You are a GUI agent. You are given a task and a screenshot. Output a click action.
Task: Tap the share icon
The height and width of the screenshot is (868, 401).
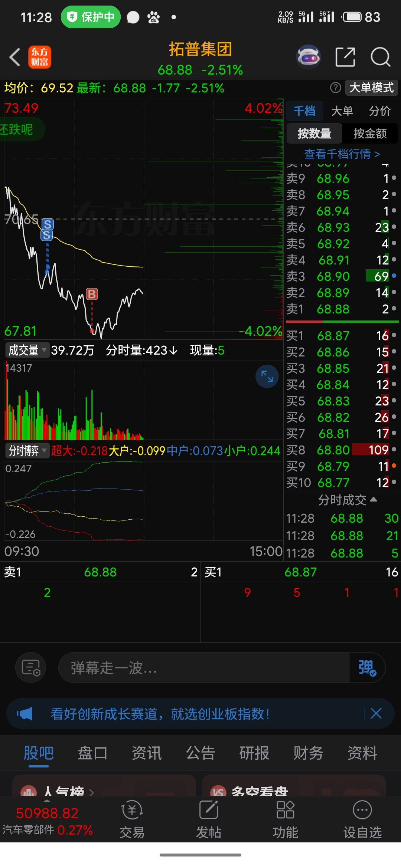[345, 57]
